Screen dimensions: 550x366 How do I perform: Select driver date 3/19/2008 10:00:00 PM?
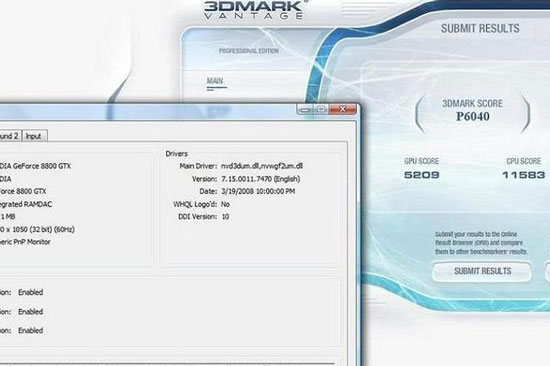258,191
